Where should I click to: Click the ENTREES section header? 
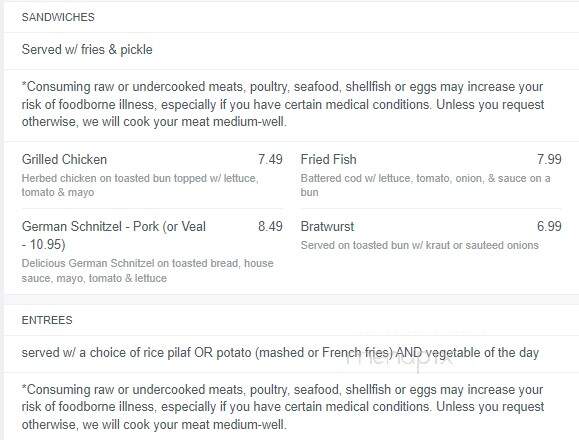point(47,320)
